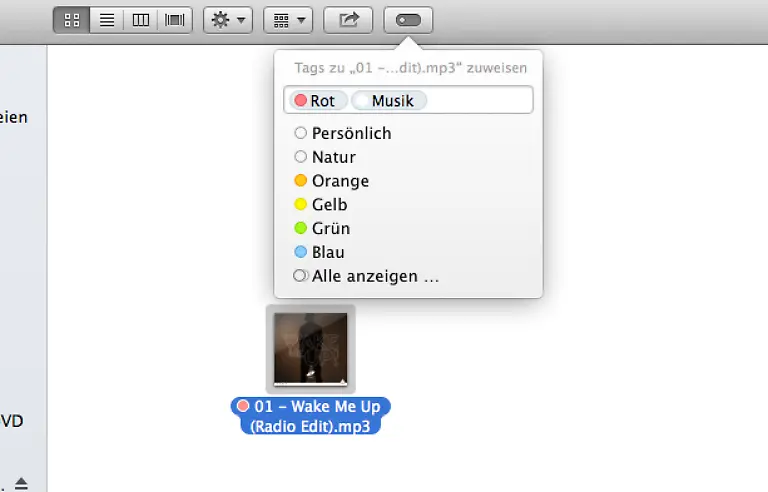The width and height of the screenshot is (768, 492).
Task: Assign the Grün tag
Action: click(322, 228)
